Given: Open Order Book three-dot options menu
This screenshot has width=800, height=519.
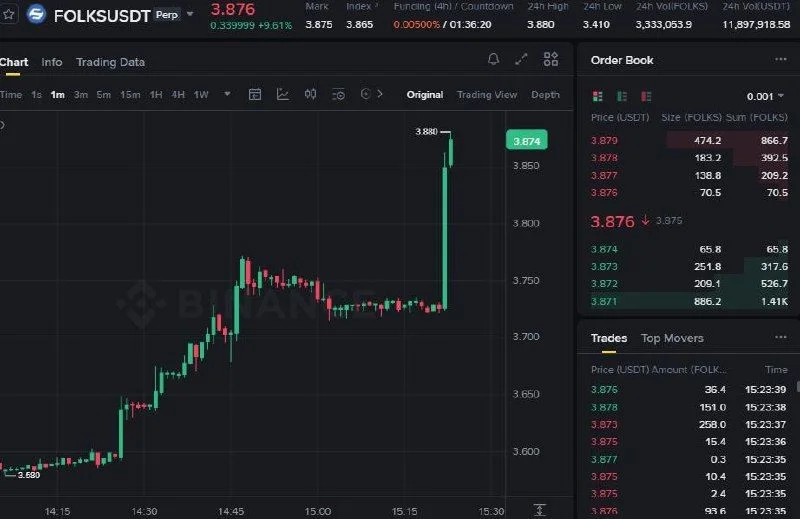Looking at the screenshot, I should [x=781, y=60].
